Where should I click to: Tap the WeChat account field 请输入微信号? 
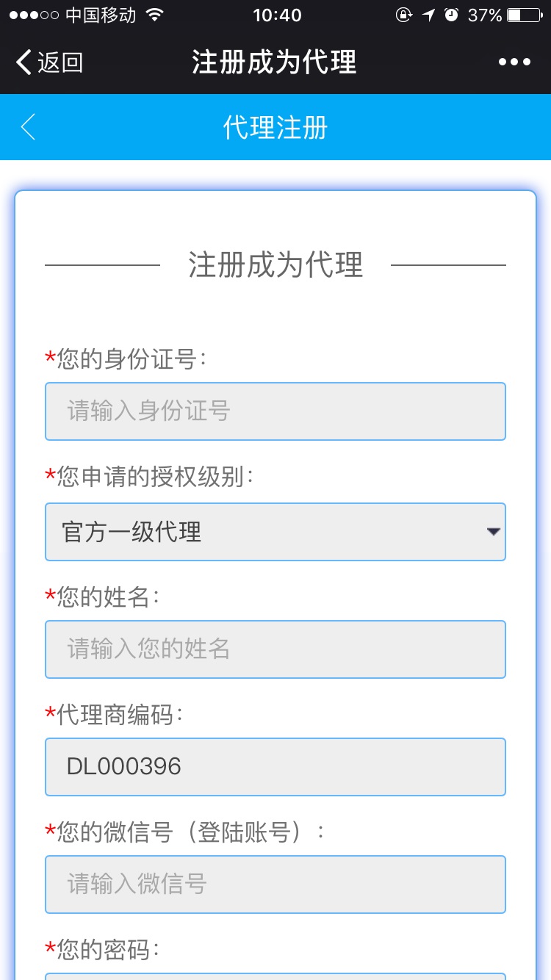pos(275,884)
